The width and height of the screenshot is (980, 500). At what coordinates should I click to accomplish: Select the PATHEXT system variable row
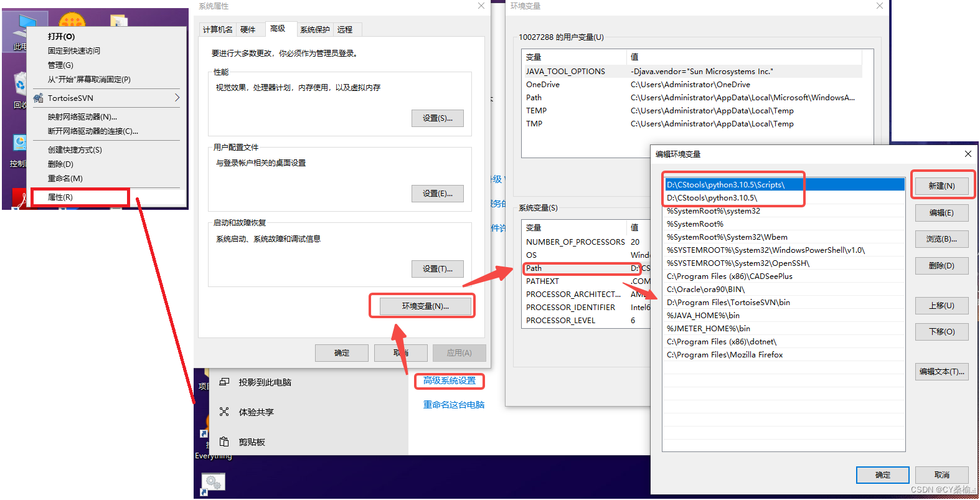(x=587, y=281)
